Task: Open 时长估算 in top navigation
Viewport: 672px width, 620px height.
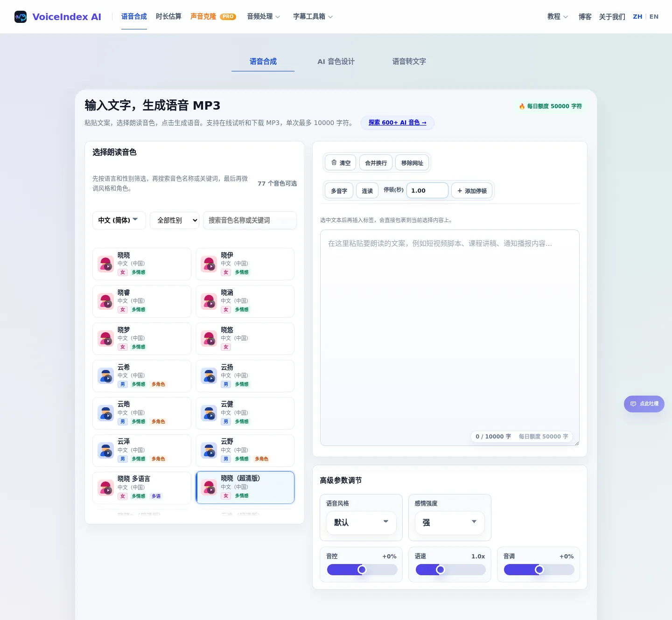Action: point(168,17)
